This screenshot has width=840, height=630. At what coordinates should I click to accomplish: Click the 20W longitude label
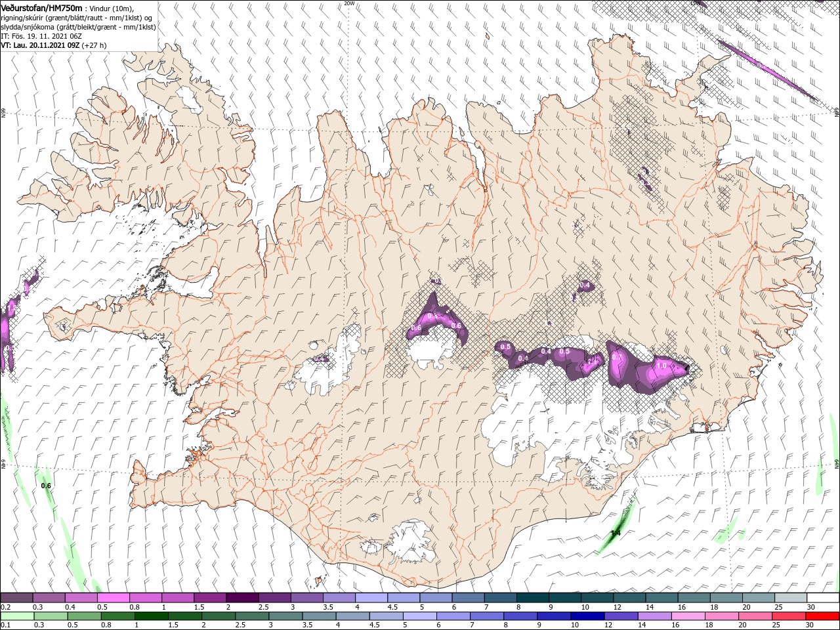tap(349, 3)
